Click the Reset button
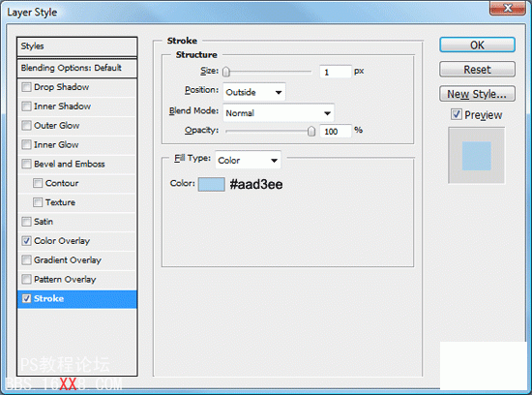Image resolution: width=532 pixels, height=395 pixels. pyautogui.click(x=478, y=70)
